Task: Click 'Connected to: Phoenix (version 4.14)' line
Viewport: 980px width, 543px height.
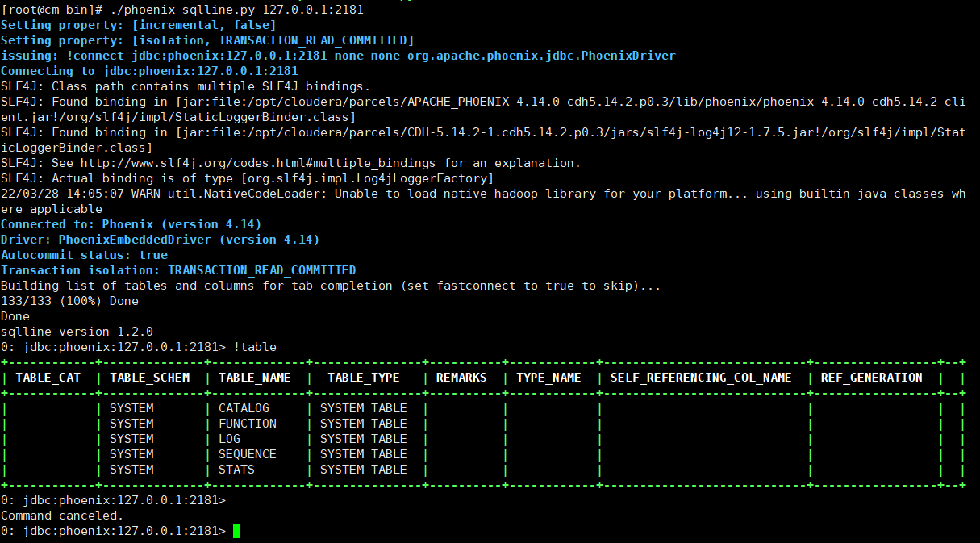Action: (131, 224)
